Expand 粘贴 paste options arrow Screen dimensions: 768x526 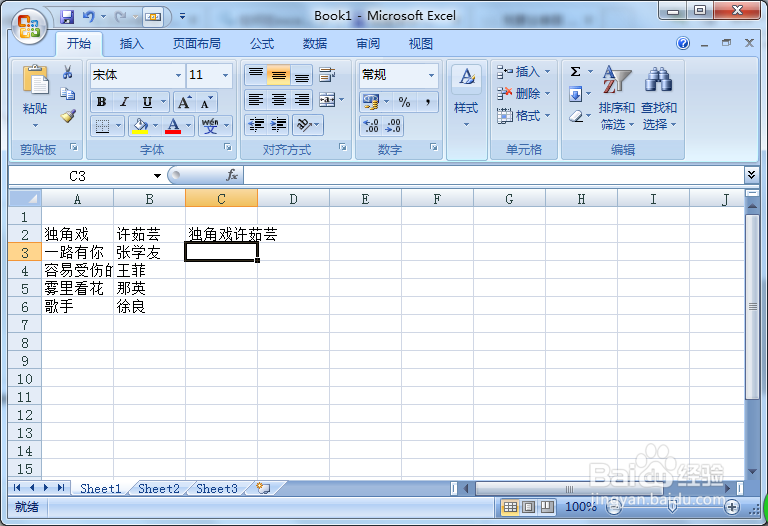point(35,126)
